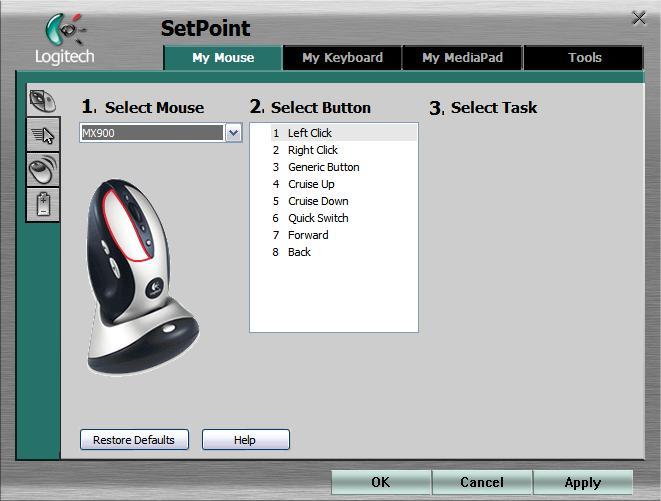Choose button 5 Cruise Down
This screenshot has width=661, height=501.
[x=344, y=201]
